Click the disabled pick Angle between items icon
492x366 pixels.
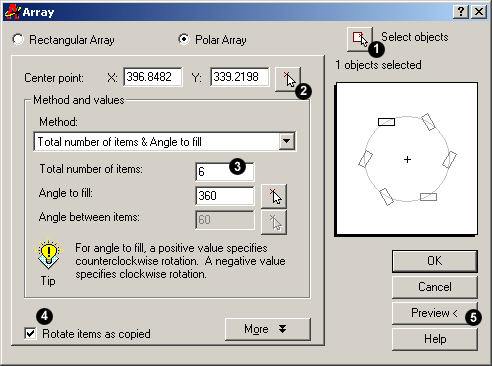[x=274, y=222]
